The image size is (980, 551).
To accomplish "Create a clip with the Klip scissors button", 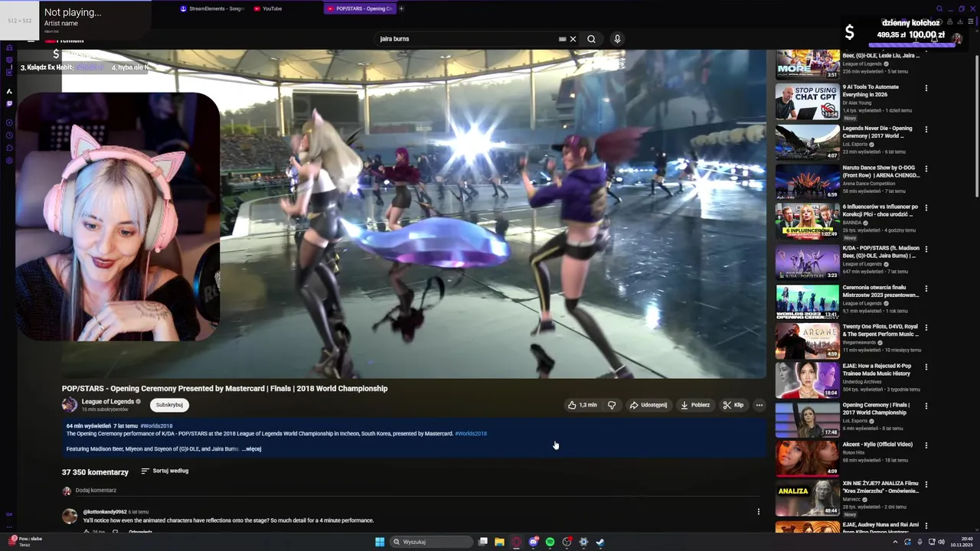I will click(x=733, y=405).
